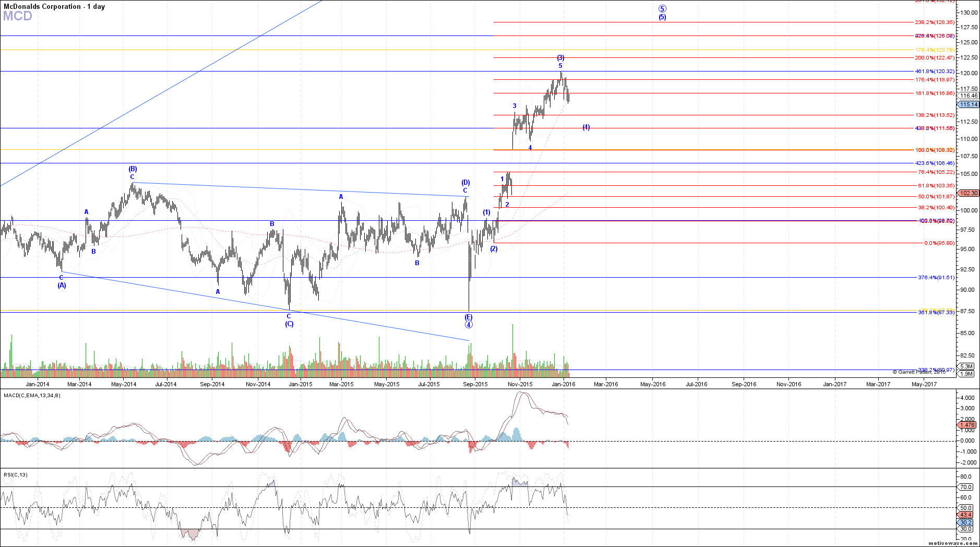
Task: Select the 361.8%(87.33) extension label
Action: click(936, 312)
